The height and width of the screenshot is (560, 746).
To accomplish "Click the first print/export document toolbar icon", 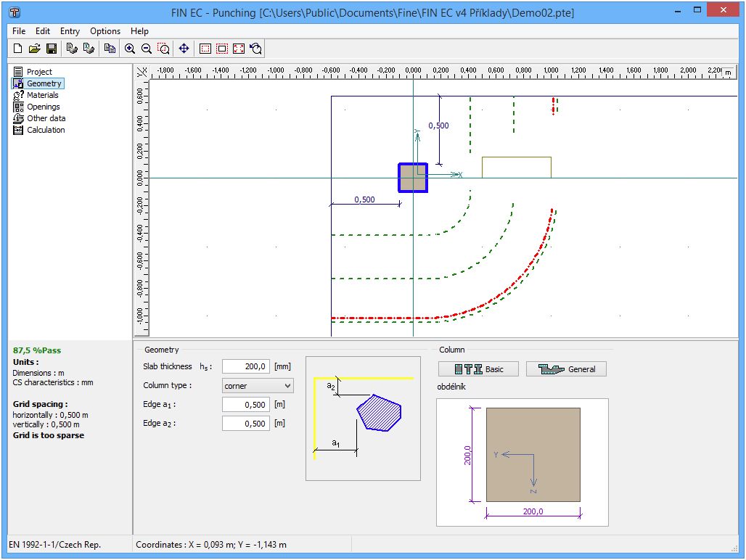I will click(x=72, y=49).
